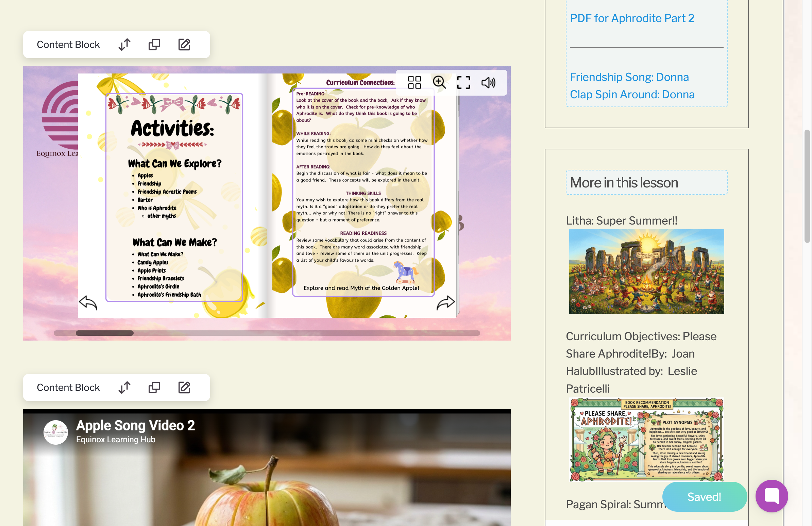Click the Apple Song Video 2 title

[x=135, y=425]
